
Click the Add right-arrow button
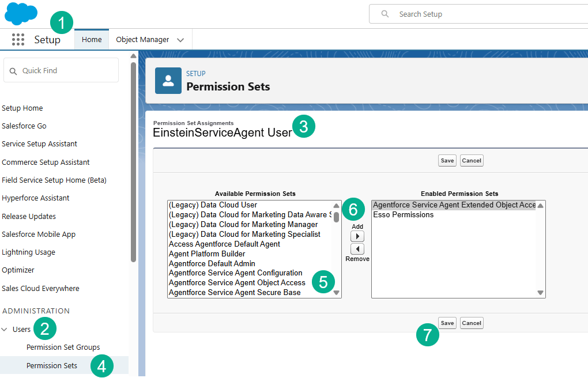point(357,237)
